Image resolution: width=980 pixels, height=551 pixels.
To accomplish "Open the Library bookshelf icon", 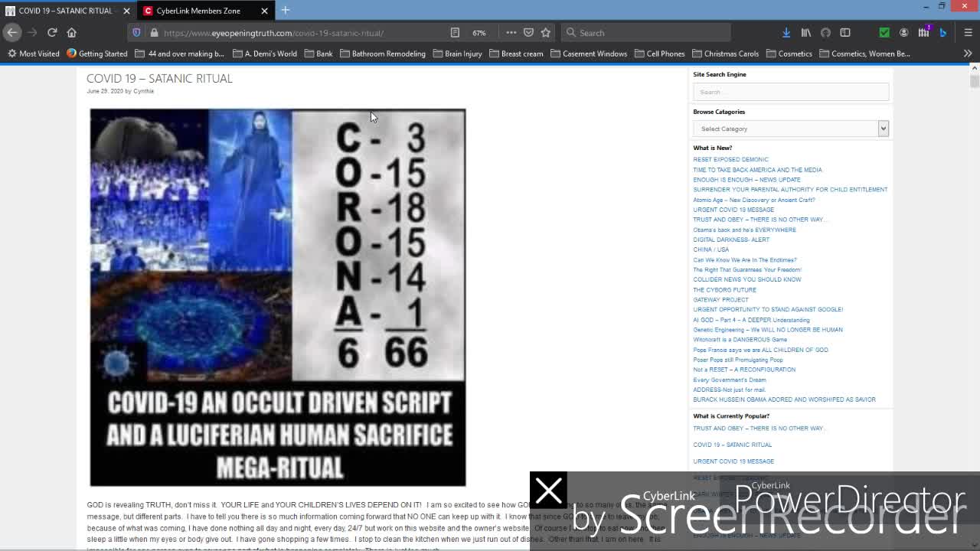I will [x=806, y=32].
